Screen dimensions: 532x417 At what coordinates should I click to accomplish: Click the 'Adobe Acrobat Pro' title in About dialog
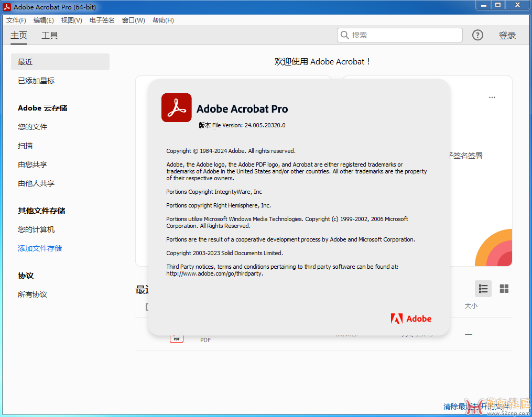[x=242, y=109]
